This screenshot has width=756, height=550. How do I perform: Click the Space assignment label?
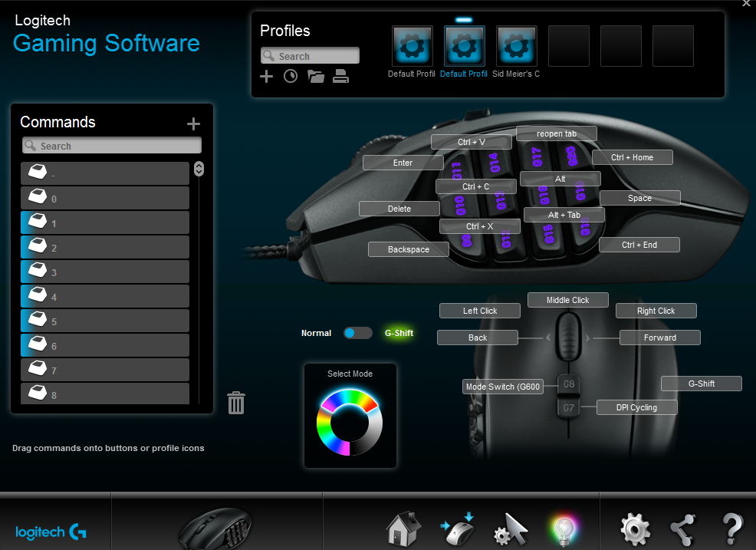tap(639, 198)
